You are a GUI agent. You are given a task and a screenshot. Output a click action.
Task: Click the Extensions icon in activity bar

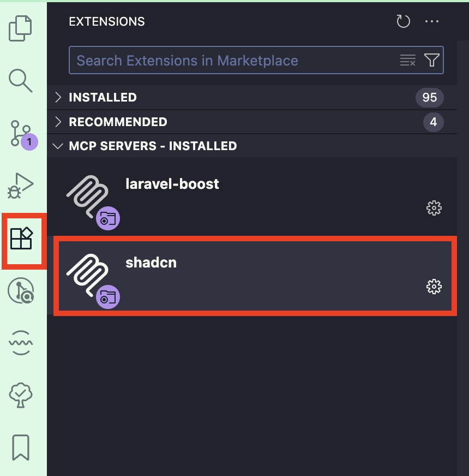click(22, 239)
